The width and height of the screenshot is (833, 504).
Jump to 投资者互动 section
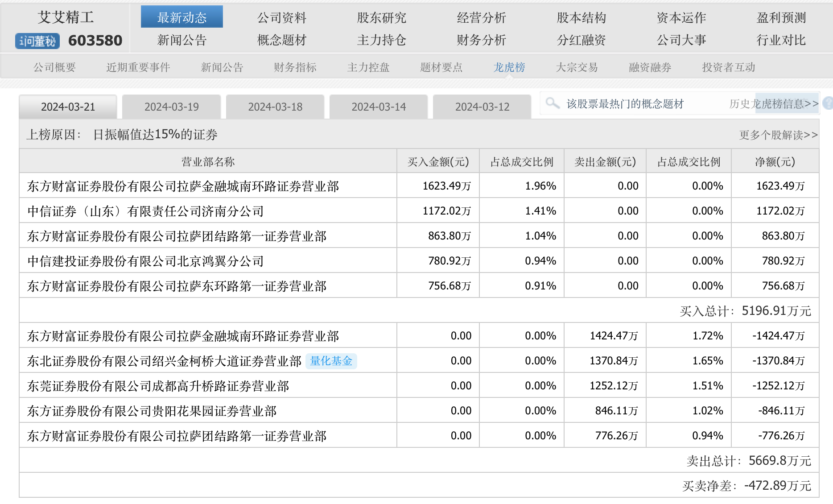[729, 67]
